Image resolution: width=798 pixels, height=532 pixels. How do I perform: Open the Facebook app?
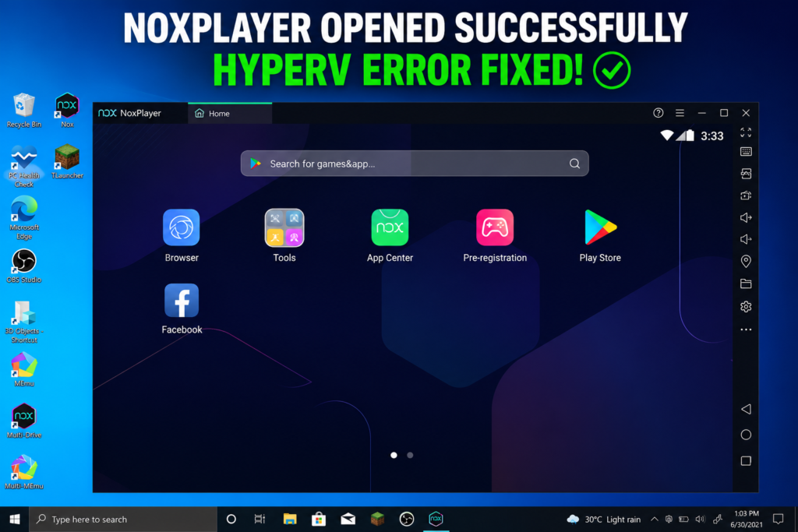click(x=182, y=300)
